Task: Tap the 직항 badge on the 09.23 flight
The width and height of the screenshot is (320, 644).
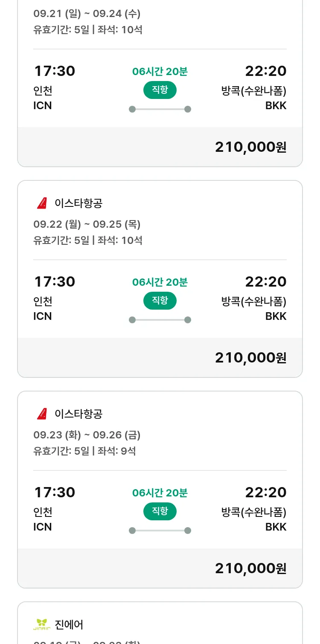Action: pyautogui.click(x=160, y=511)
